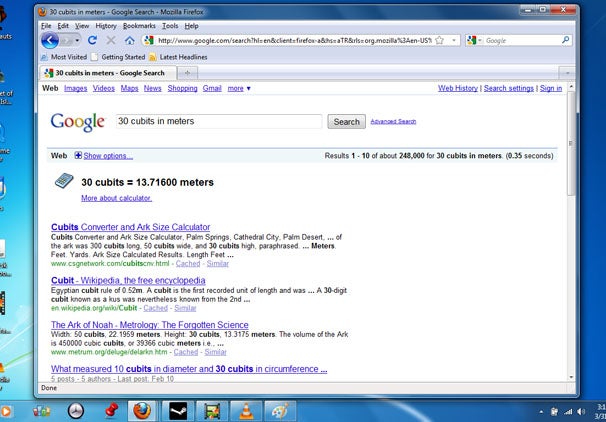Image resolution: width=606 pixels, height=422 pixels.
Task: Click the Sign in link
Action: point(551,88)
